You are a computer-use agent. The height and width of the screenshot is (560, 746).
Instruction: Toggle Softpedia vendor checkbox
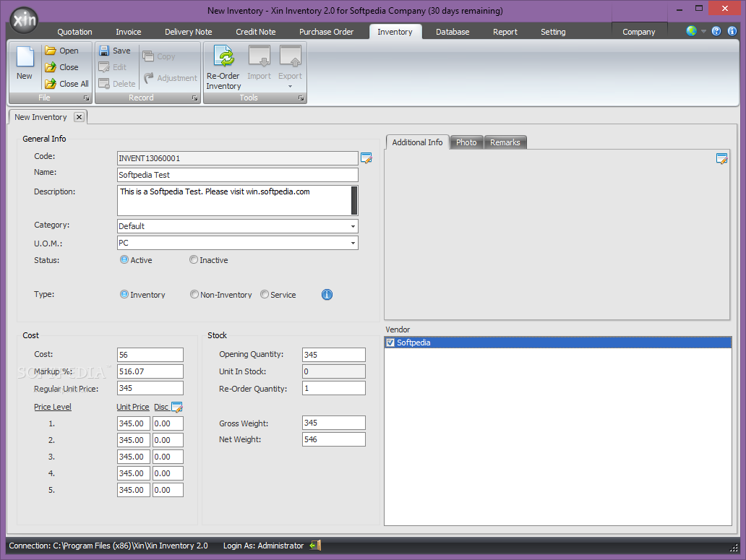pyautogui.click(x=390, y=343)
